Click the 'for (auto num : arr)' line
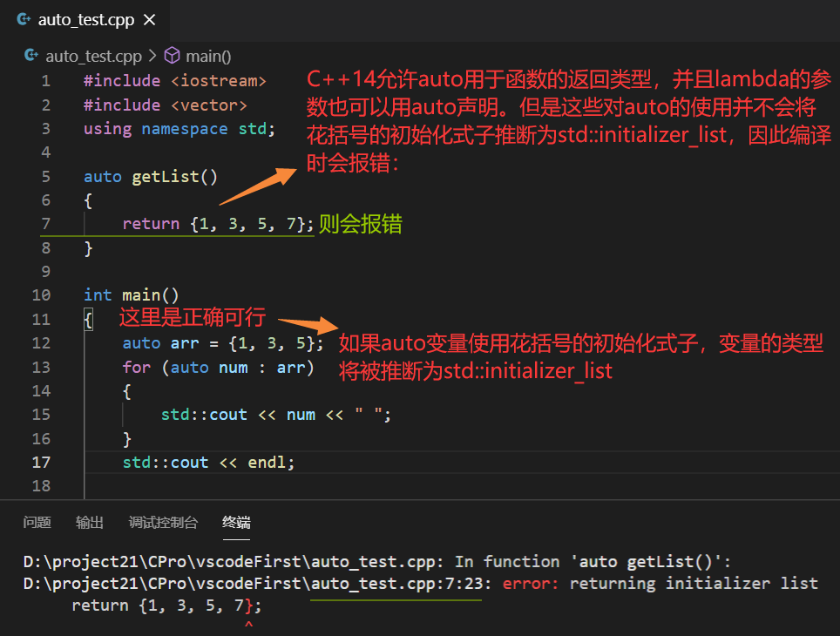Image resolution: width=840 pixels, height=636 pixels. (218, 368)
